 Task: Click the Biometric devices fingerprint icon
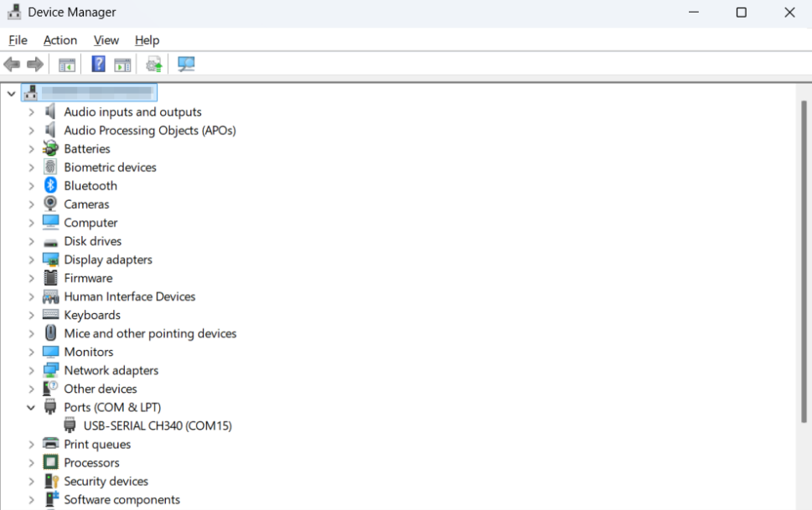[50, 167]
